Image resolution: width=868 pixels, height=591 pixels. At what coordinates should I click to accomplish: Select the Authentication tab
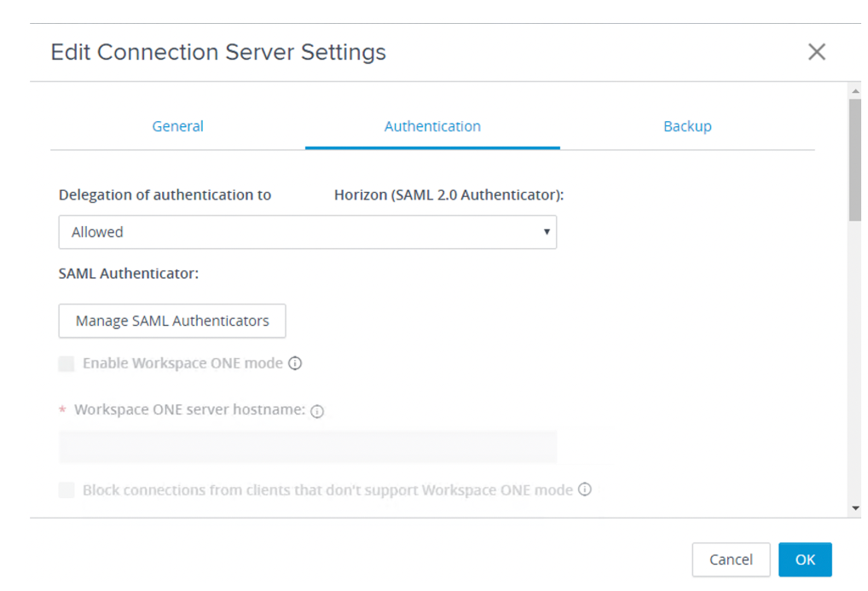(x=432, y=126)
